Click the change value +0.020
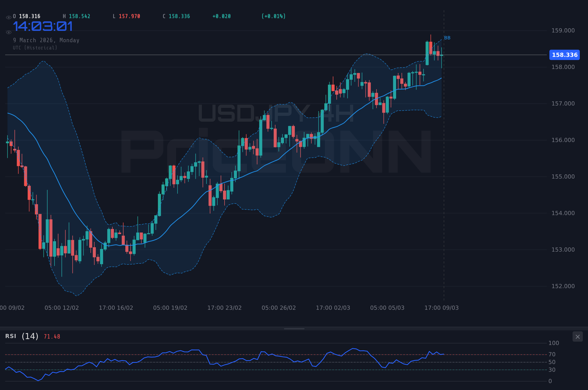588x390 pixels. [x=222, y=16]
